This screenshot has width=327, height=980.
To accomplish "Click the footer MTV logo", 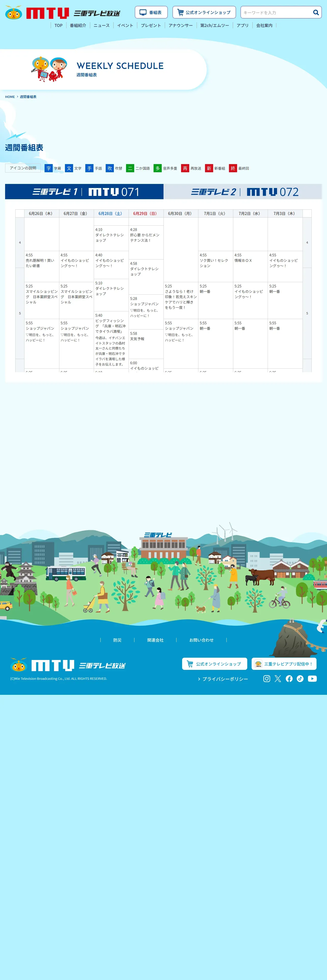I will tap(68, 665).
